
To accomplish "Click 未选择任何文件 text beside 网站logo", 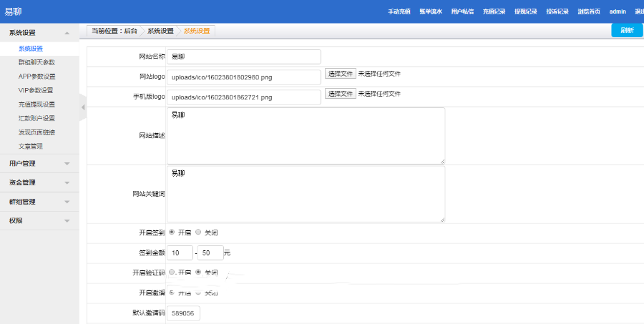I will tap(379, 74).
